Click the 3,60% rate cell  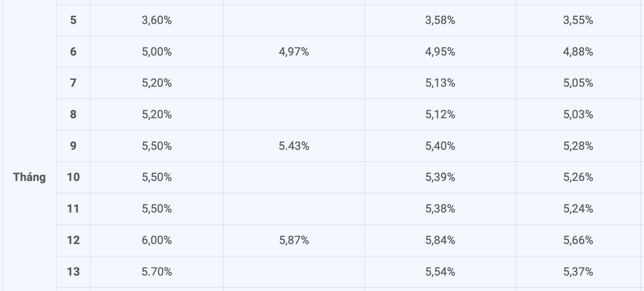pos(157,20)
